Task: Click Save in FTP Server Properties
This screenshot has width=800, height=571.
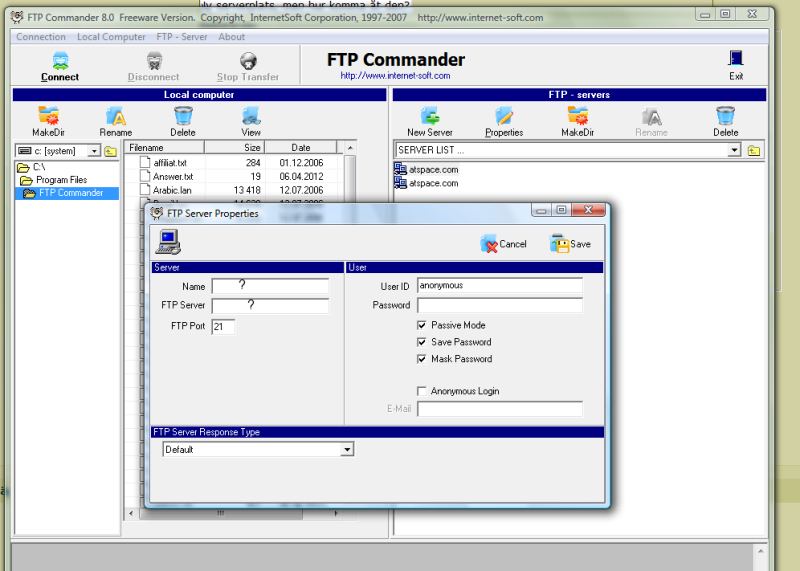Action: 570,244
